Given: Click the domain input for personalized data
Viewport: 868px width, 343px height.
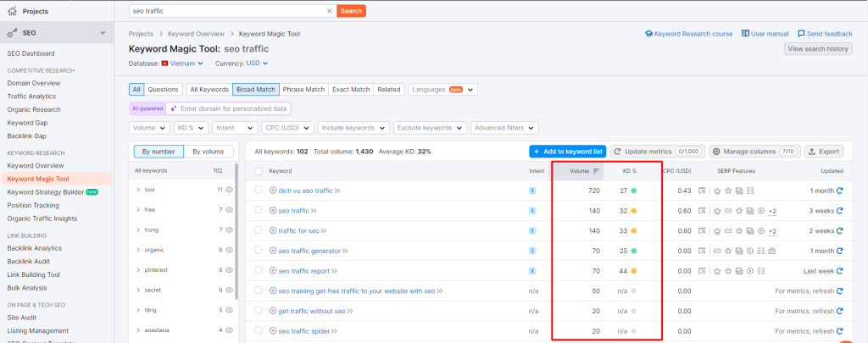Looking at the screenshot, I should (233, 108).
